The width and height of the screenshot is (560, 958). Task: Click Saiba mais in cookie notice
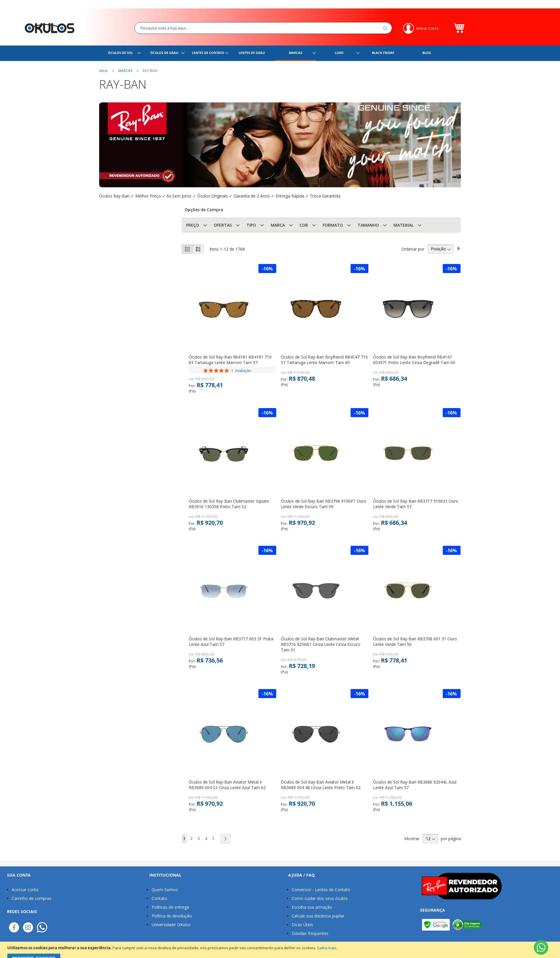(327, 948)
